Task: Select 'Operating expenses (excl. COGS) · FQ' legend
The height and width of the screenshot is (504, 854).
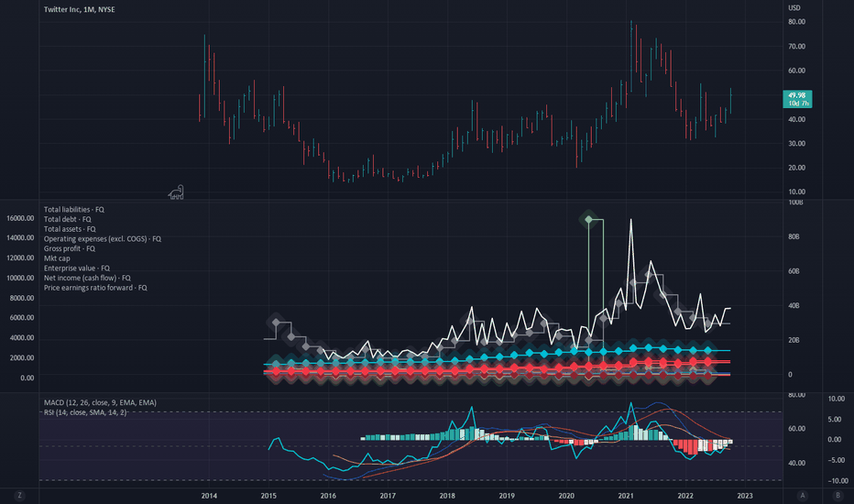Action: [103, 238]
